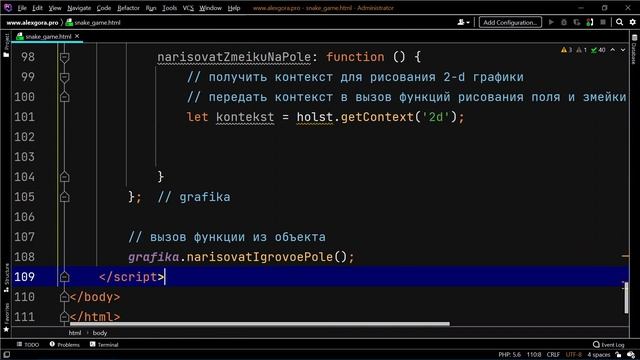640x360 pixels.
Task: Change UTF-8 file encoding
Action: click(x=573, y=355)
